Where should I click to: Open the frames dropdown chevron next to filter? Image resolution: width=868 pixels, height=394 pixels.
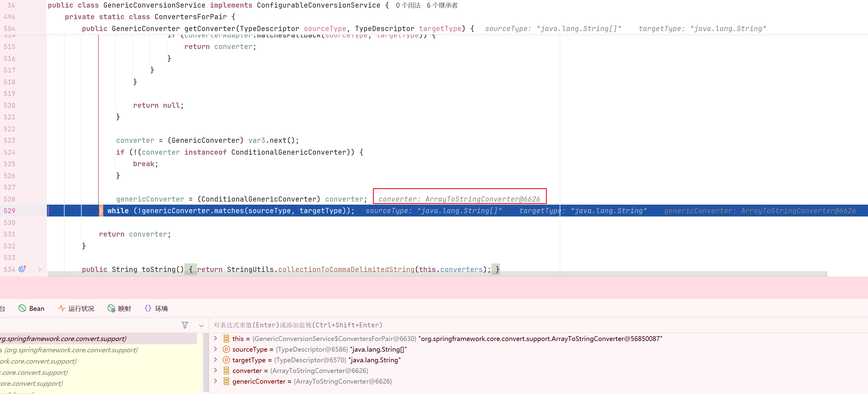[201, 325]
